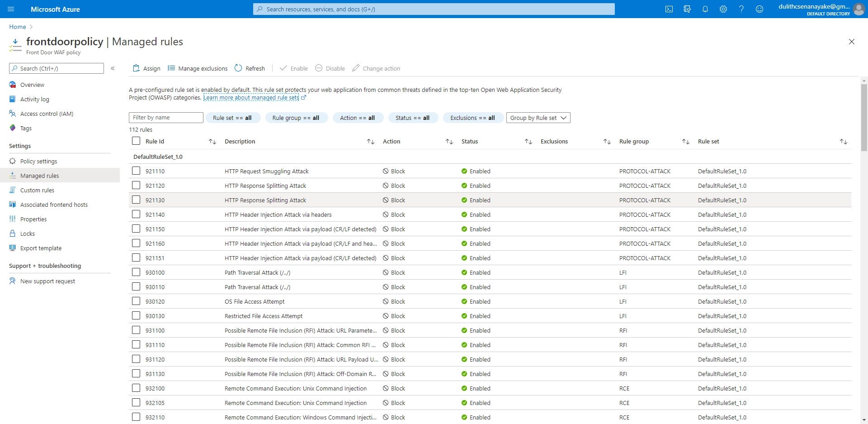Viewport: 868px width, 424px height.
Task: Click Microsoft Azure portal title
Action: point(55,9)
